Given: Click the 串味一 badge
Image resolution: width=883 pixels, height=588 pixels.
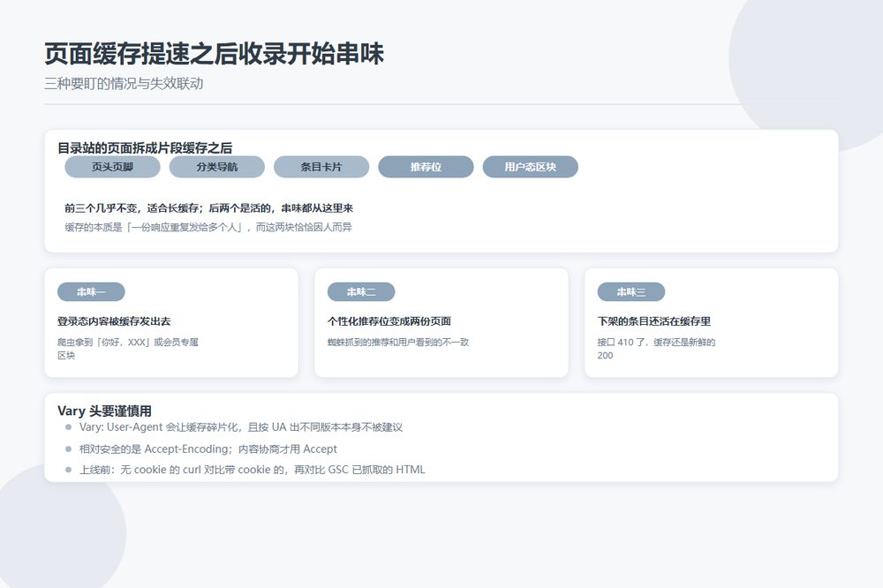Looking at the screenshot, I should click(x=91, y=291).
